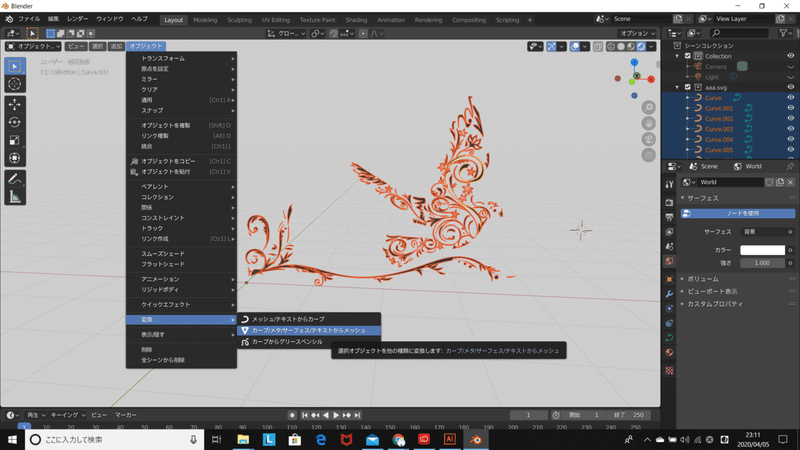Choose カーブからグリースペンシル
Image resolution: width=800 pixels, height=450 pixels.
[x=309, y=342]
